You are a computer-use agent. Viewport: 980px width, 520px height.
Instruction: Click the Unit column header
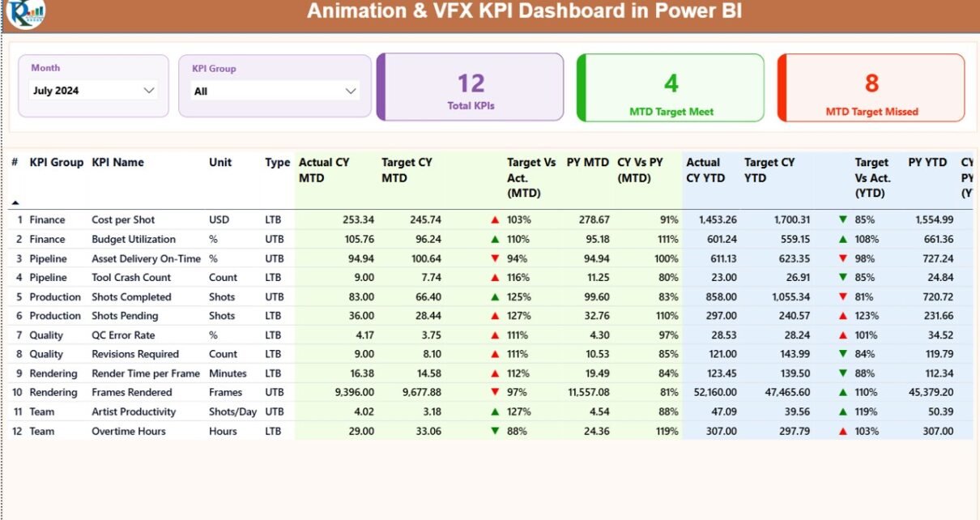tap(220, 163)
